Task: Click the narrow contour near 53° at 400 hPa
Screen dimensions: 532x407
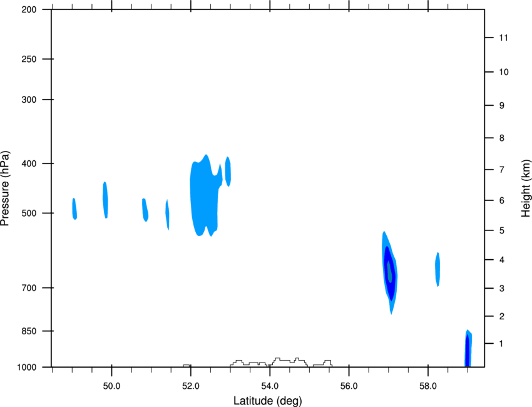Action: (x=228, y=172)
